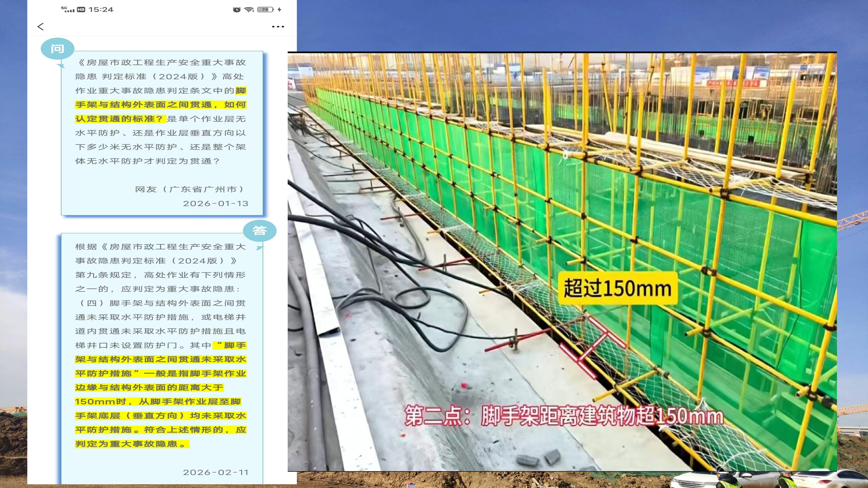Click the line 体无水平防护才判定为贯通？

[x=148, y=161]
